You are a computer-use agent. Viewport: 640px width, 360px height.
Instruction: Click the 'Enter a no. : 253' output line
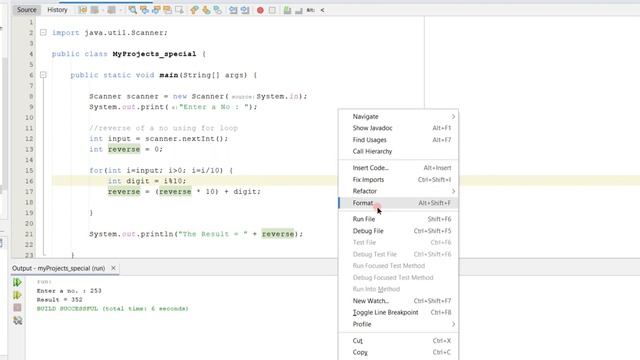pyautogui.click(x=69, y=291)
